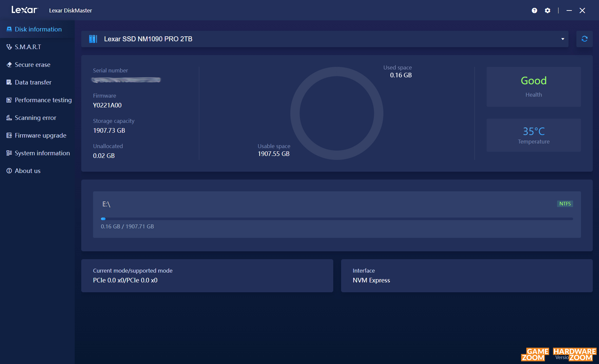Image resolution: width=599 pixels, height=364 pixels.
Task: Click the NTFS file system badge
Action: (565, 204)
